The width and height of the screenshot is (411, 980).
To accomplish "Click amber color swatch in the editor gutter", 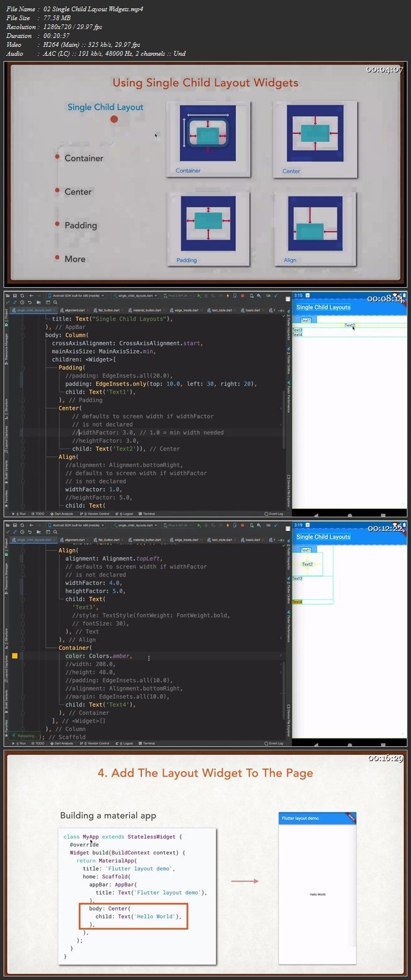I will pyautogui.click(x=15, y=656).
